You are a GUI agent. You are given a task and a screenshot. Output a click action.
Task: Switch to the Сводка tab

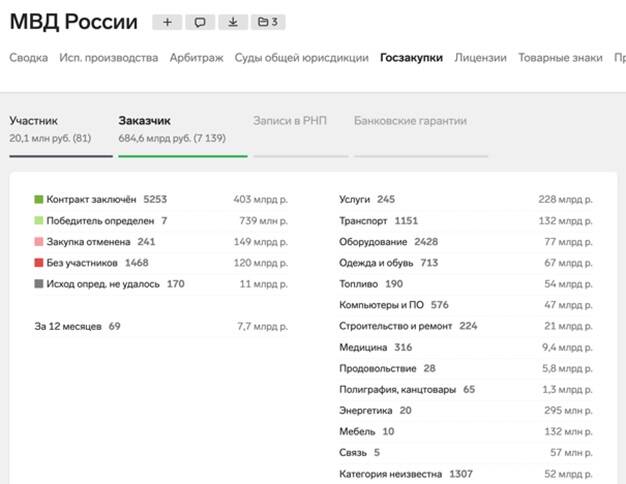click(28, 58)
